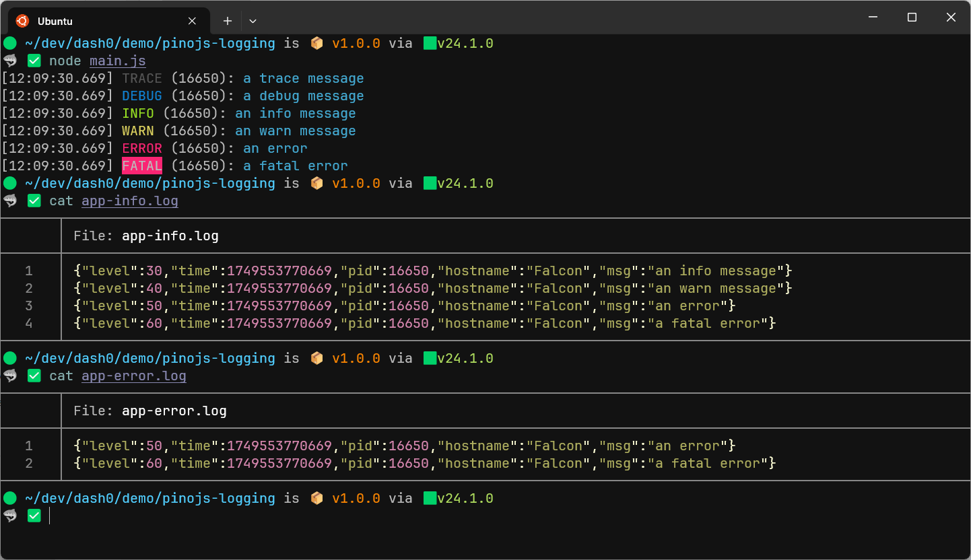Open a new terminal tab
The image size is (971, 560).
pyautogui.click(x=228, y=21)
